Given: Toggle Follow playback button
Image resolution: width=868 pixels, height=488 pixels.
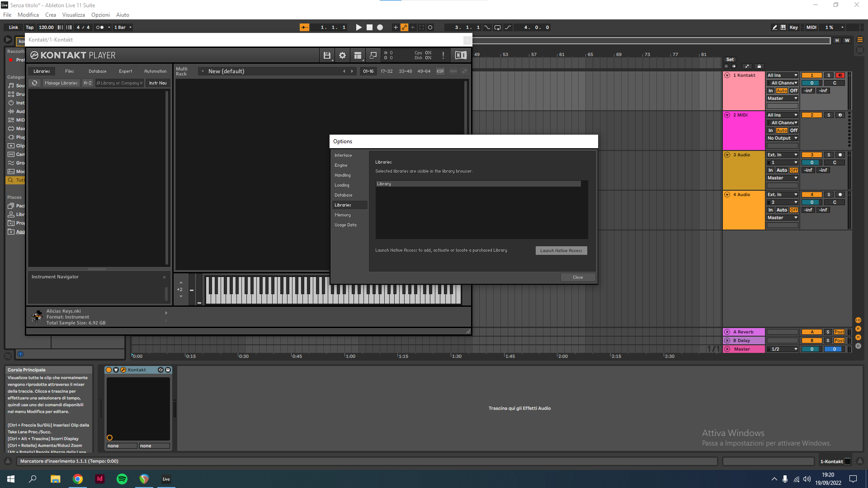Looking at the screenshot, I should [x=304, y=28].
